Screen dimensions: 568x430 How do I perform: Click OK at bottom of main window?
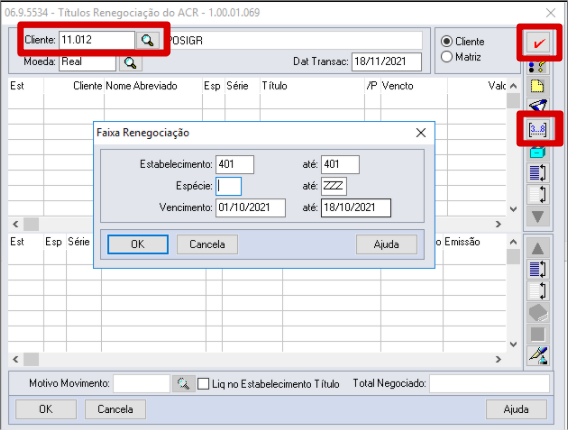pos(46,409)
